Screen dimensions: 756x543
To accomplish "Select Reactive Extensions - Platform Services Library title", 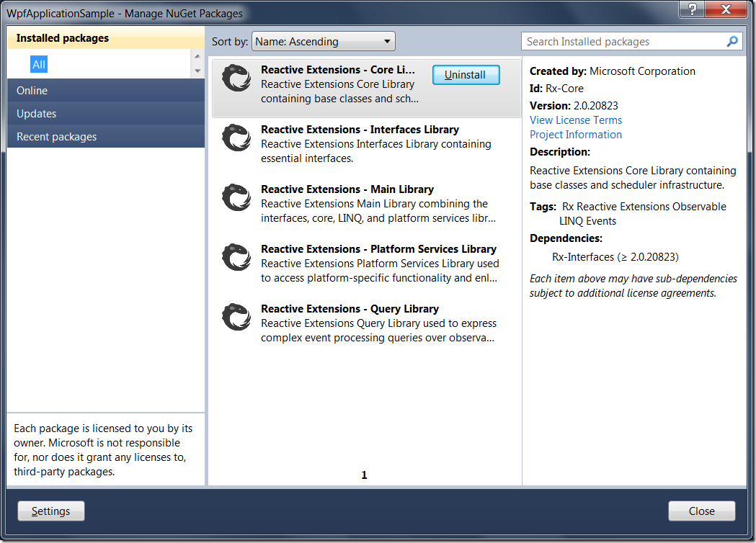I will coord(378,249).
